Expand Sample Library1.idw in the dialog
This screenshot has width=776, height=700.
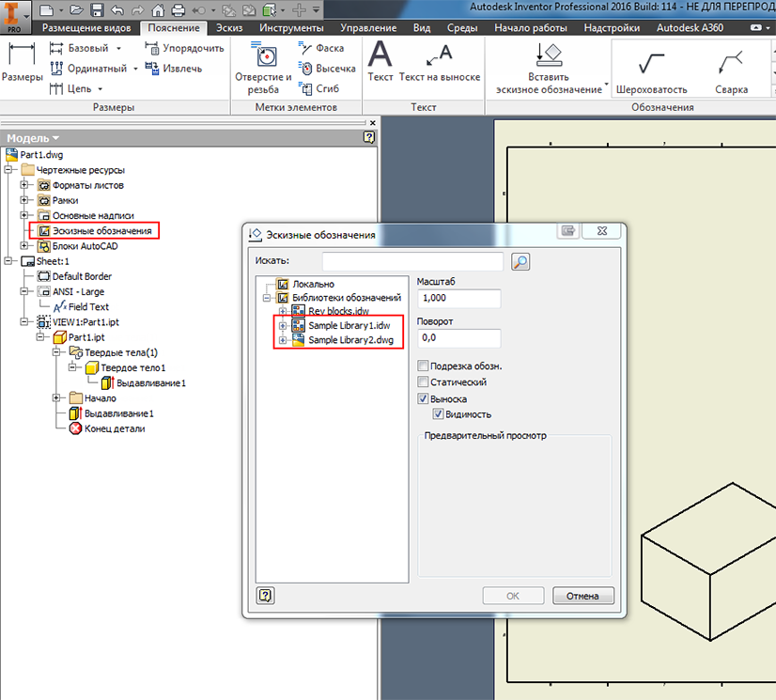point(283,326)
